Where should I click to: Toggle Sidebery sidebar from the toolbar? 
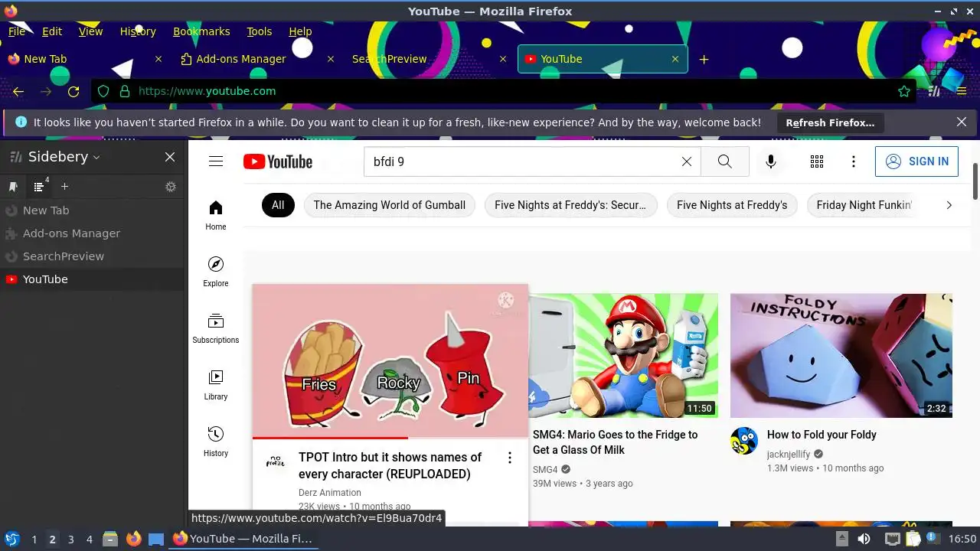(x=934, y=91)
